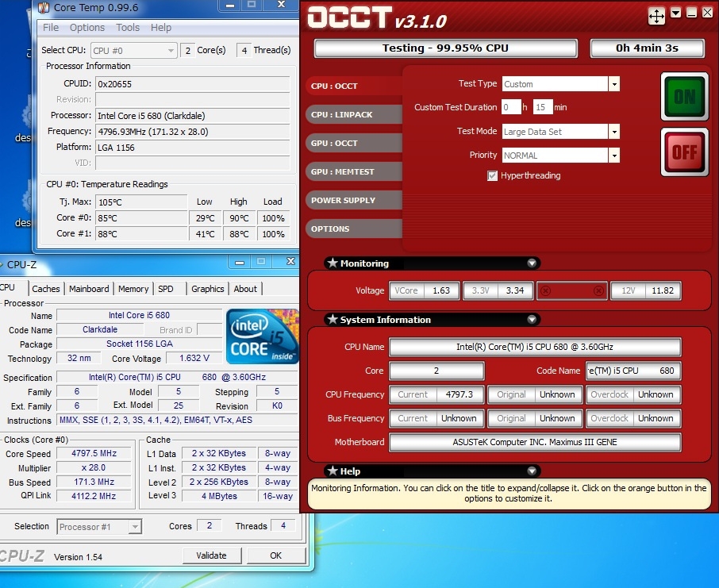Click the OCCT move-window crosshair icon
Viewport: 719px width, 588px height.
[656, 16]
